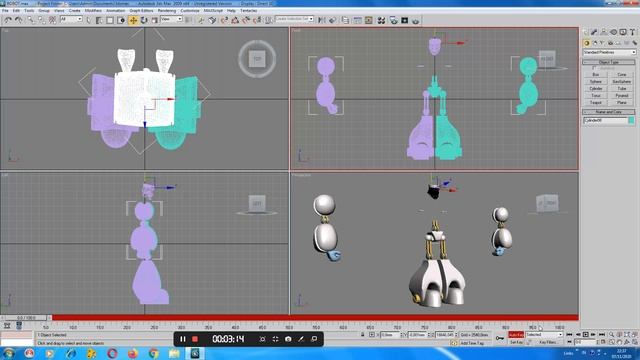Screen dimensions: 640x360
Task: Open the Layer Manager icon
Action: click(x=345, y=20)
